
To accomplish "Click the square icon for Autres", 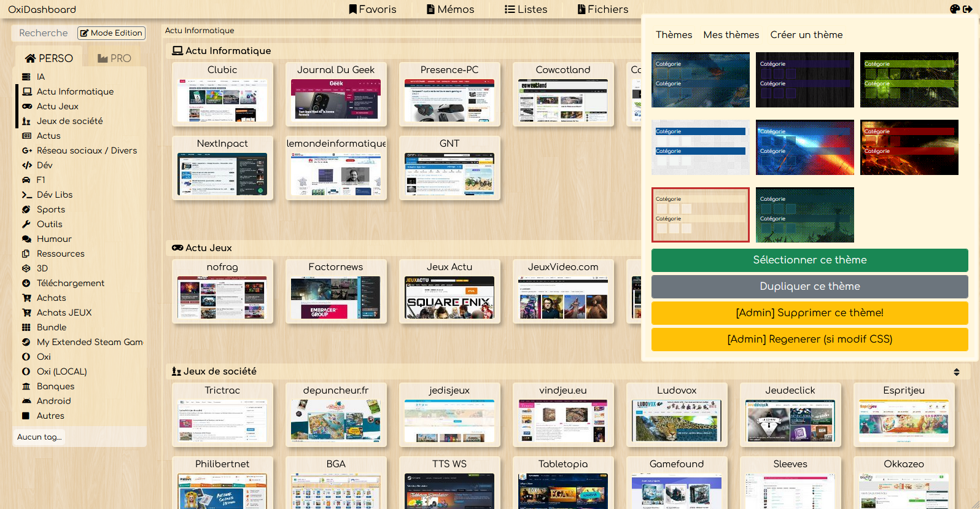I will [x=26, y=416].
